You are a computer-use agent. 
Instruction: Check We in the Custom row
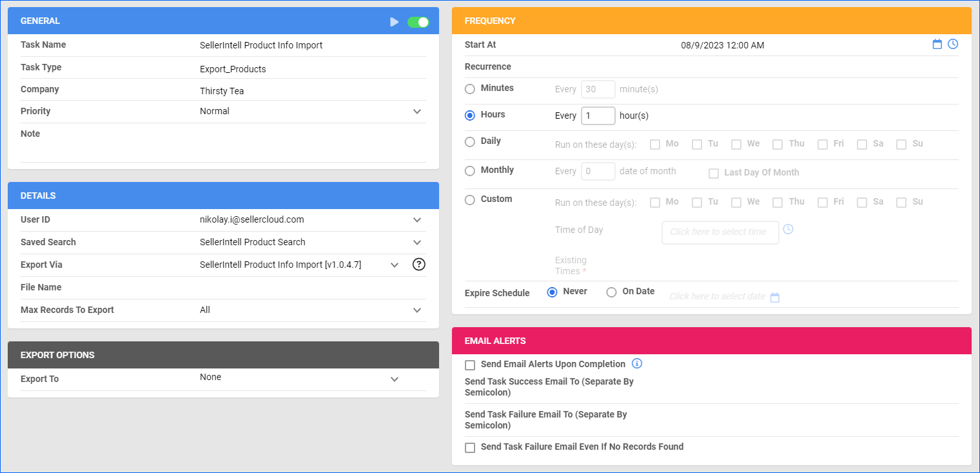(x=736, y=202)
